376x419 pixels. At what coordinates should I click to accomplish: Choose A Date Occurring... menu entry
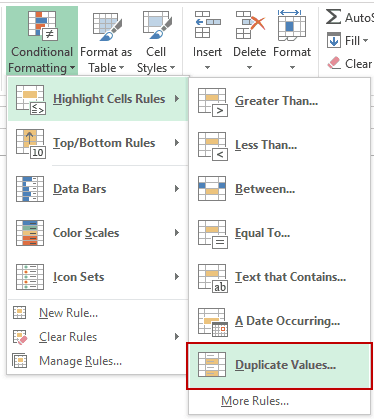pos(279,321)
